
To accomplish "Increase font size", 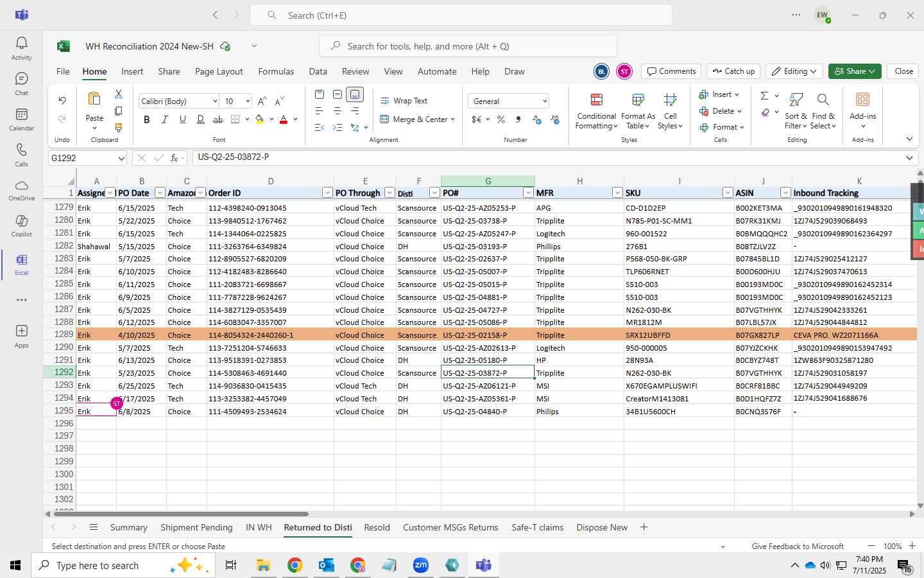I will [262, 101].
